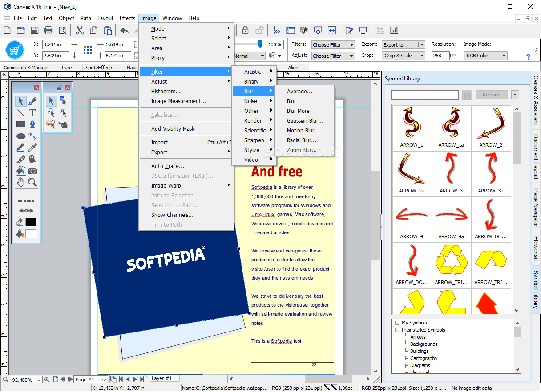Screen dimensions: 541x392
Task: Click the black pen ink color swatch
Action: coord(31,222)
